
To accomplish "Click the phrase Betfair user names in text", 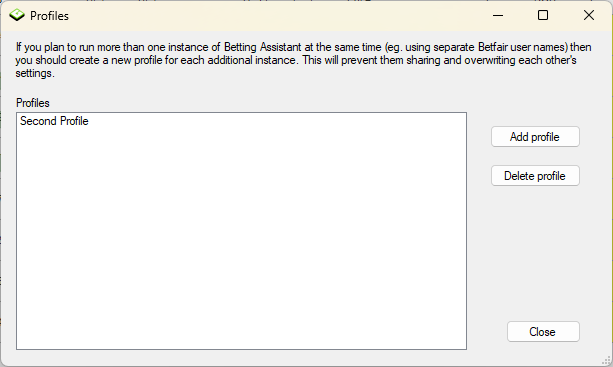I will pyautogui.click(x=522, y=47).
